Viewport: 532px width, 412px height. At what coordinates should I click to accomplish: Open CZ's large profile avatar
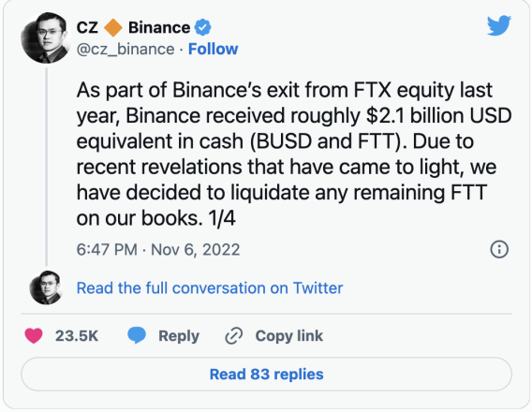(x=46, y=38)
